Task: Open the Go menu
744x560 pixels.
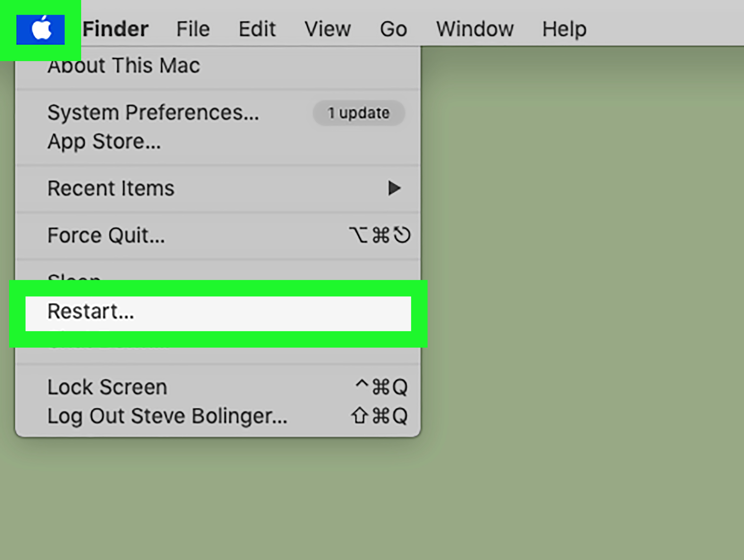Action: 393,29
